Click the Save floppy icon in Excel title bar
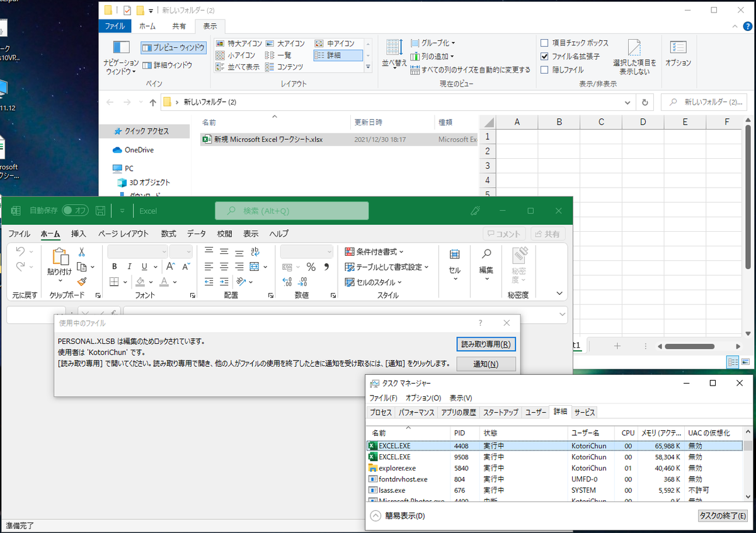 point(100,210)
